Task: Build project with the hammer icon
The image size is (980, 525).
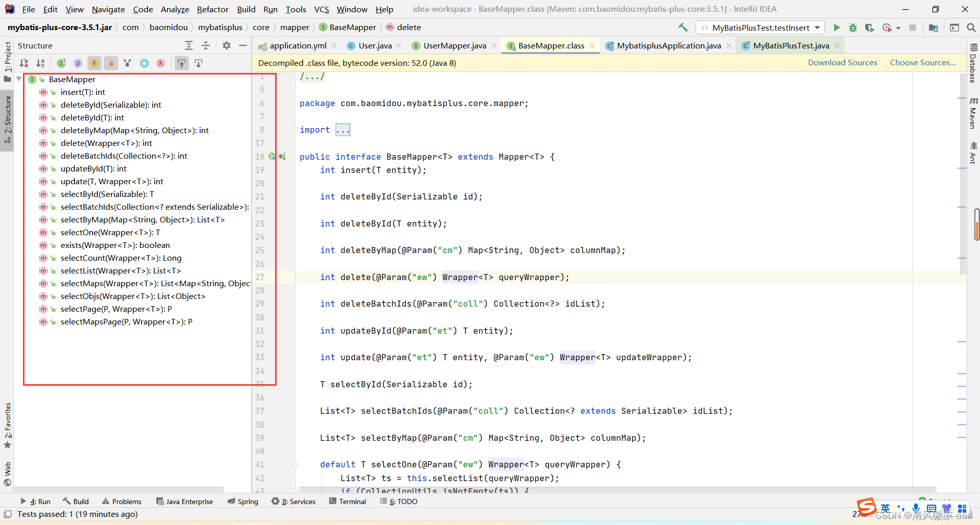Action: tap(683, 28)
